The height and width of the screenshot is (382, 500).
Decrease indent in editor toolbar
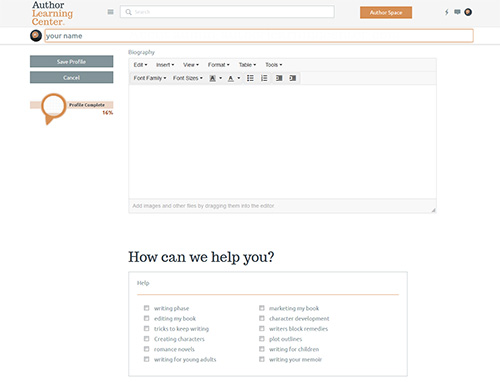[279, 78]
